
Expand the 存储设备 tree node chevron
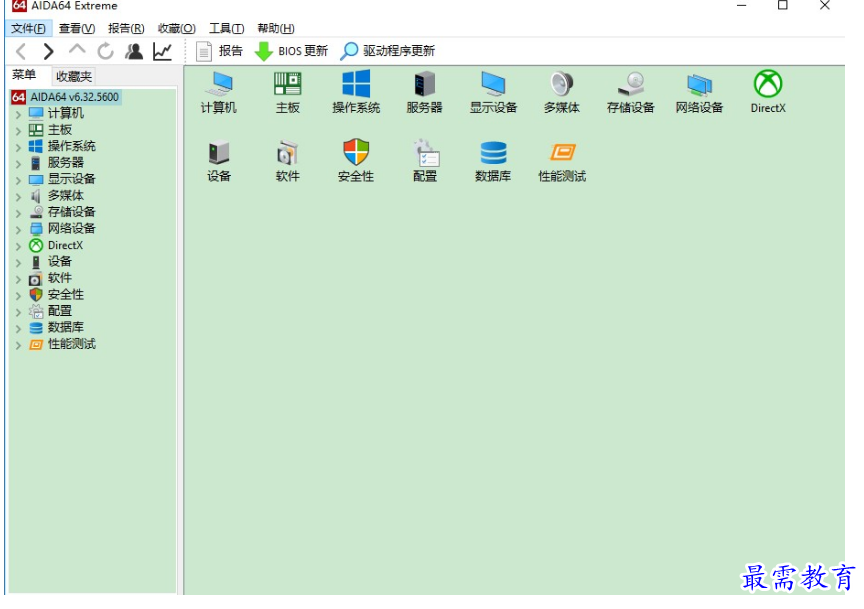(x=18, y=213)
